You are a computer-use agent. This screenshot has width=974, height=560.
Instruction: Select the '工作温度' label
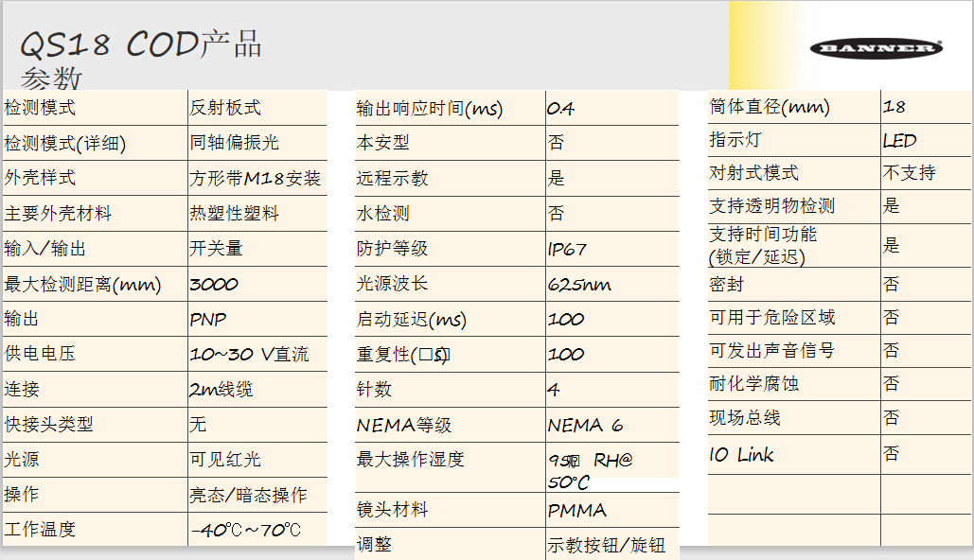(x=40, y=529)
